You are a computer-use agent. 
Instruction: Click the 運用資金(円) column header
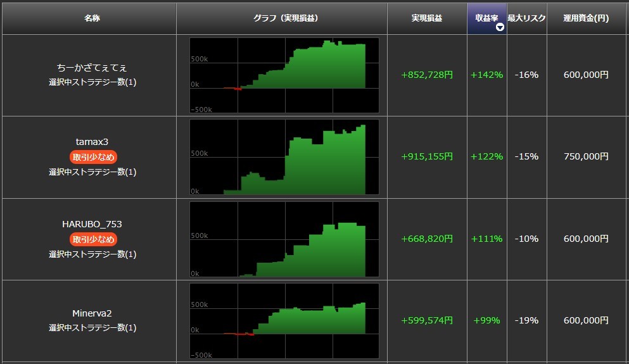[x=586, y=18]
